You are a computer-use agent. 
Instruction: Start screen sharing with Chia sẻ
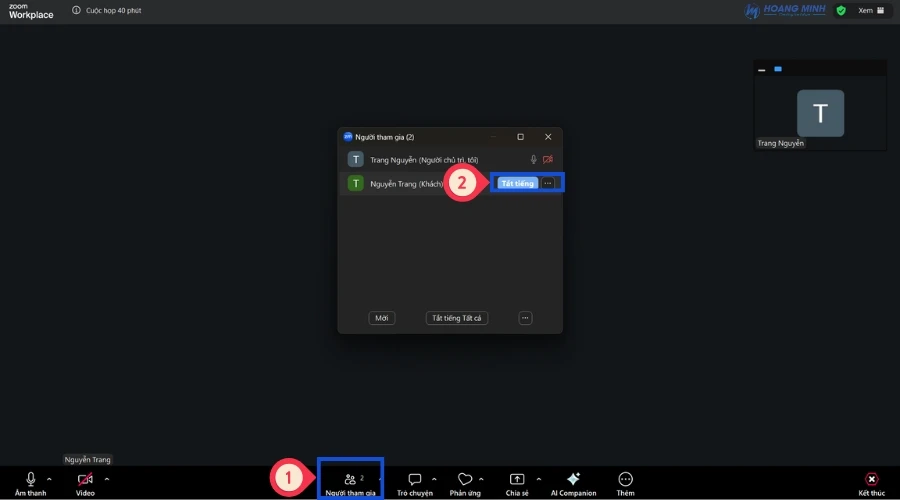coord(516,482)
